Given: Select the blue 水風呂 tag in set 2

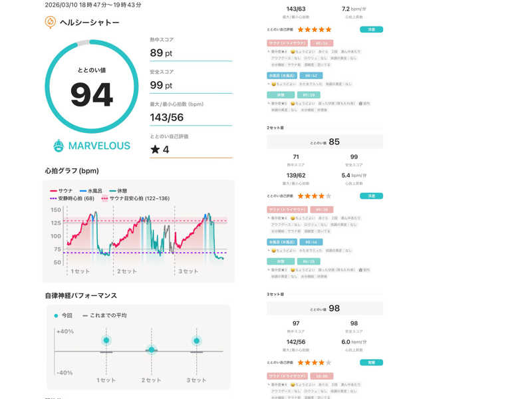Looking at the screenshot, I should click(x=281, y=242).
